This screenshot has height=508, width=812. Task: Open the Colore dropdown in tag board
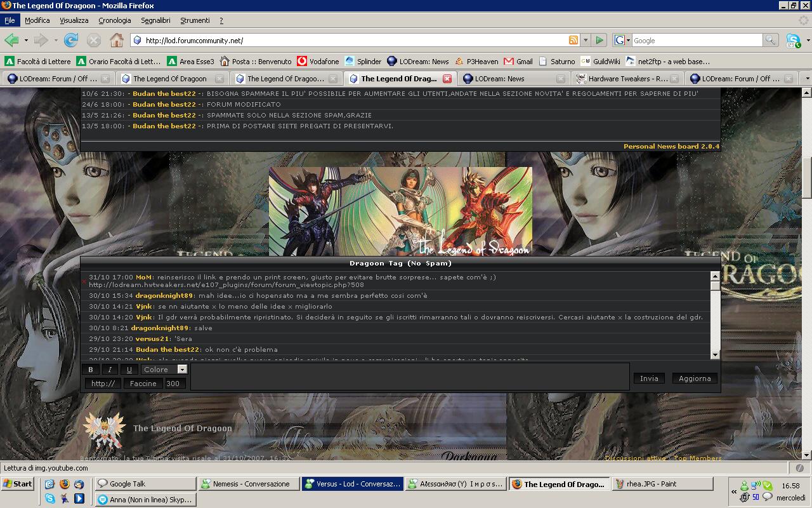pyautogui.click(x=164, y=369)
